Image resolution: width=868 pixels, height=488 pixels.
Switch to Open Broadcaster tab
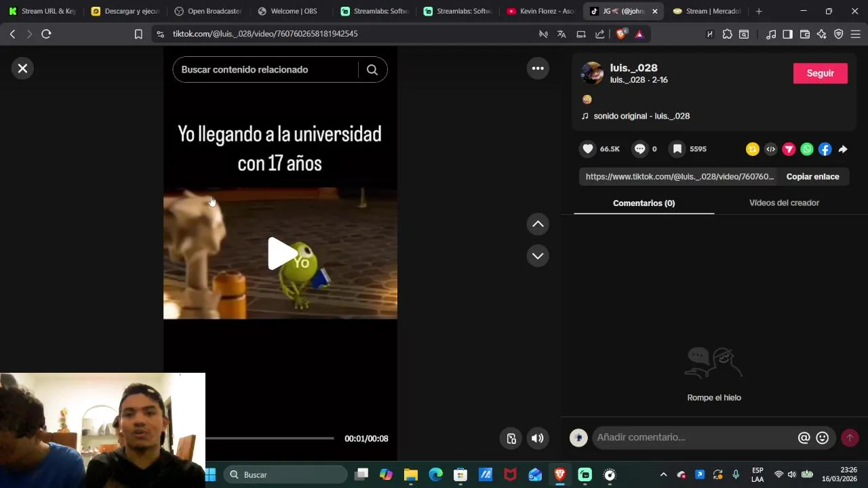pyautogui.click(x=208, y=11)
